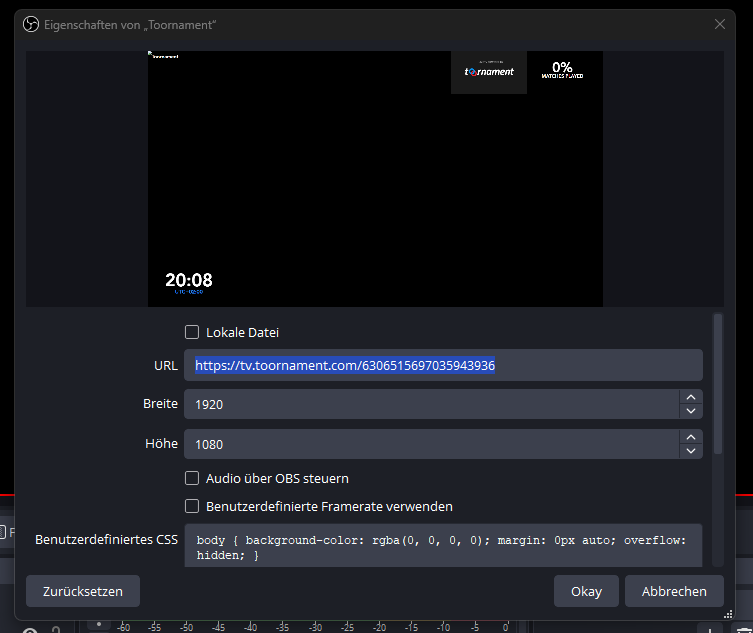Confirm settings with the Okay button
This screenshot has width=753, height=633.
click(586, 591)
